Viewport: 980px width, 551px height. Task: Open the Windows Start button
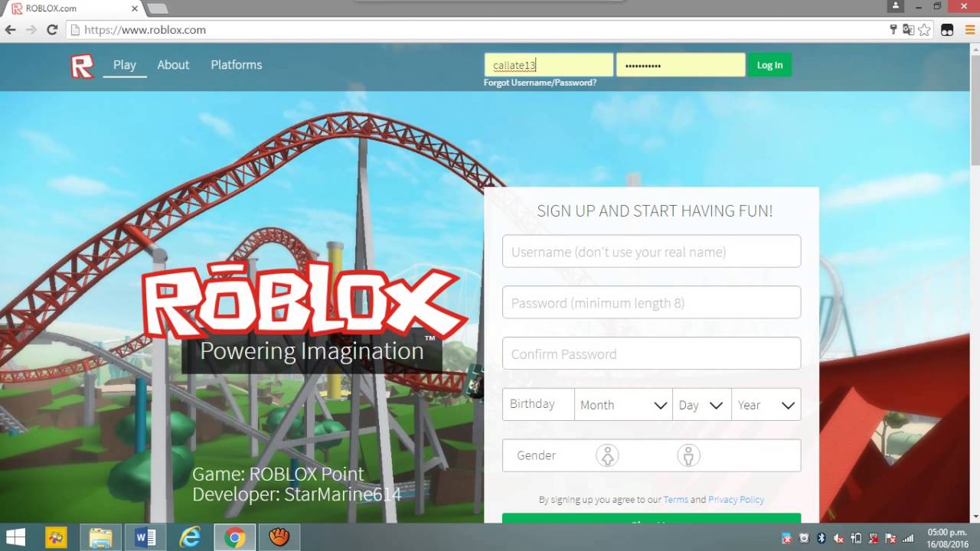click(x=15, y=537)
